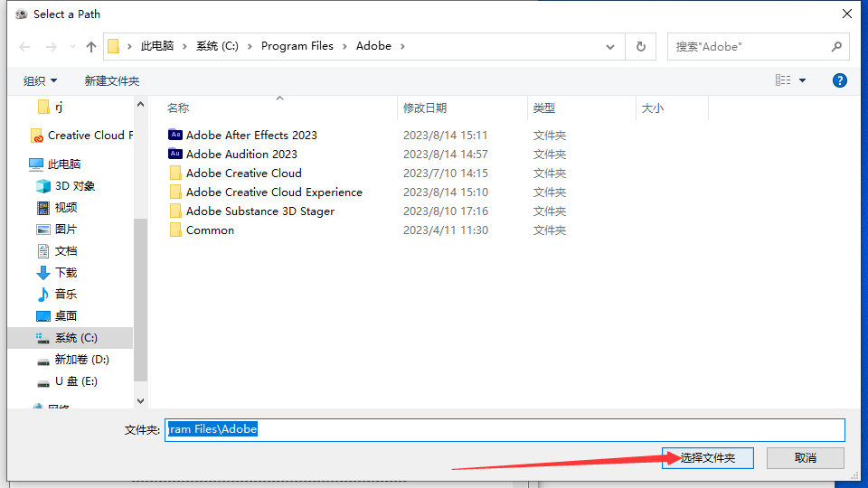The image size is (868, 488).
Task: Click the refresh button beside address bar
Action: (641, 46)
